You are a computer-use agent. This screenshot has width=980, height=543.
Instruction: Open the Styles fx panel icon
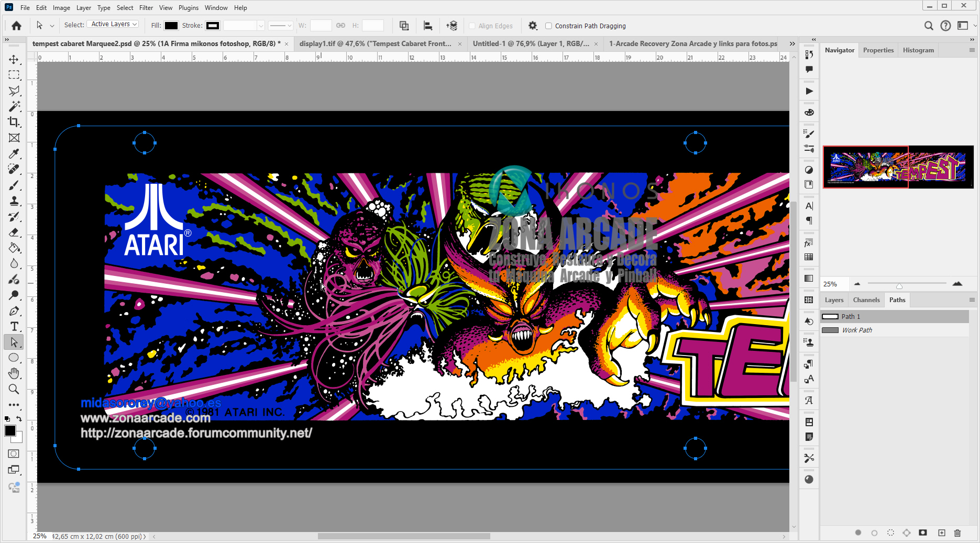coord(809,243)
